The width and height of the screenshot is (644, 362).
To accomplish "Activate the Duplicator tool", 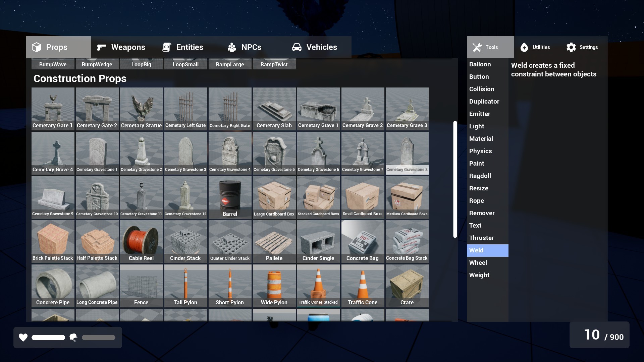I will (484, 101).
